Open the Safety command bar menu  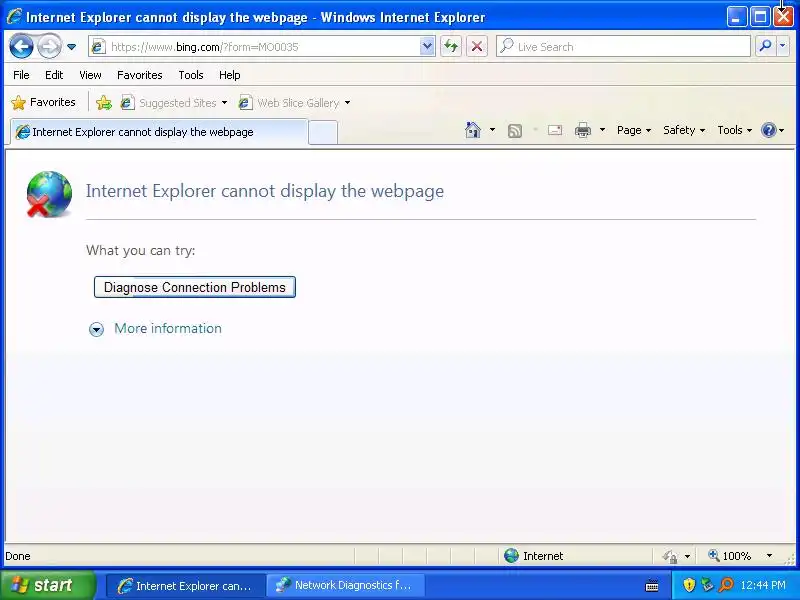684,131
